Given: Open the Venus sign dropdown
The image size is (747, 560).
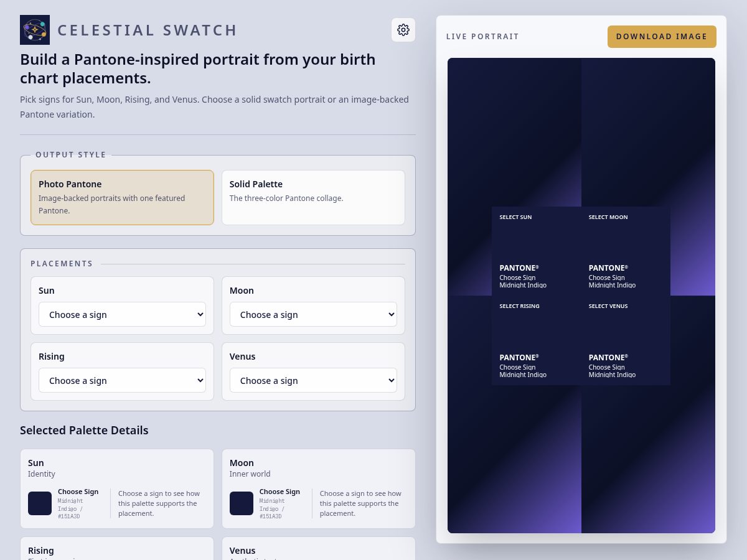Looking at the screenshot, I should [313, 380].
